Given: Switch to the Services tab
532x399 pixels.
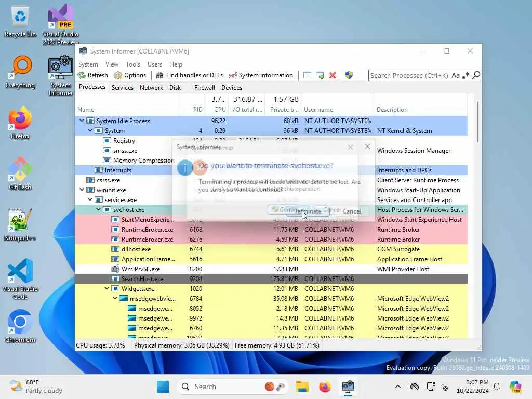Looking at the screenshot, I should point(123,87).
